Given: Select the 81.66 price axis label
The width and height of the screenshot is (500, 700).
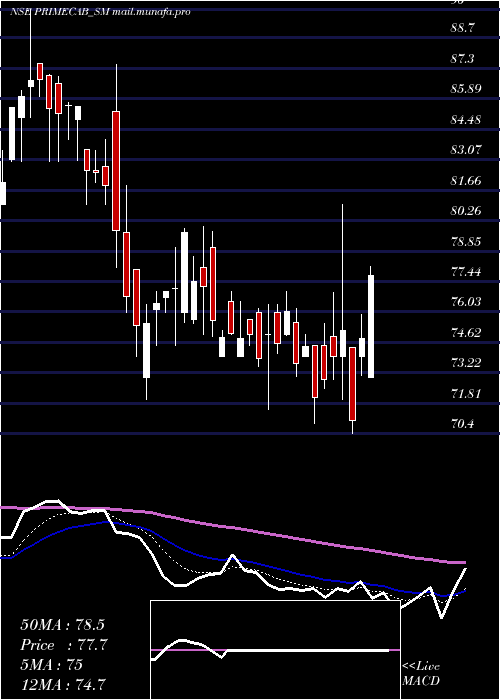Looking at the screenshot, I should tap(466, 181).
